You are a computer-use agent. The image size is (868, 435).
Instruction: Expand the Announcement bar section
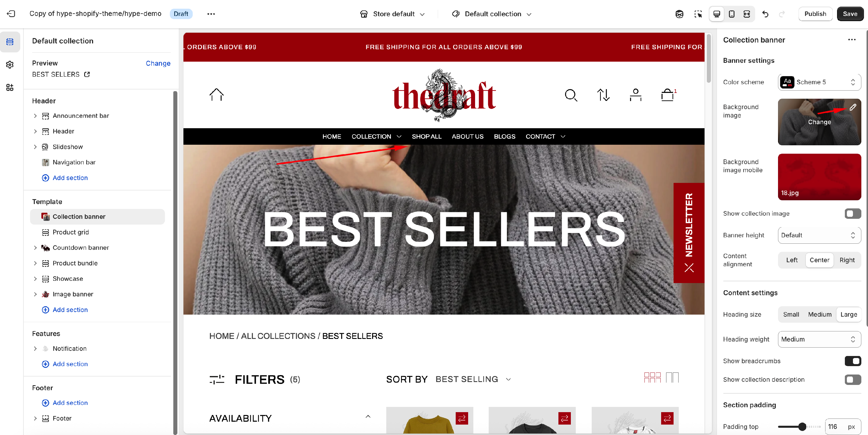coord(35,116)
